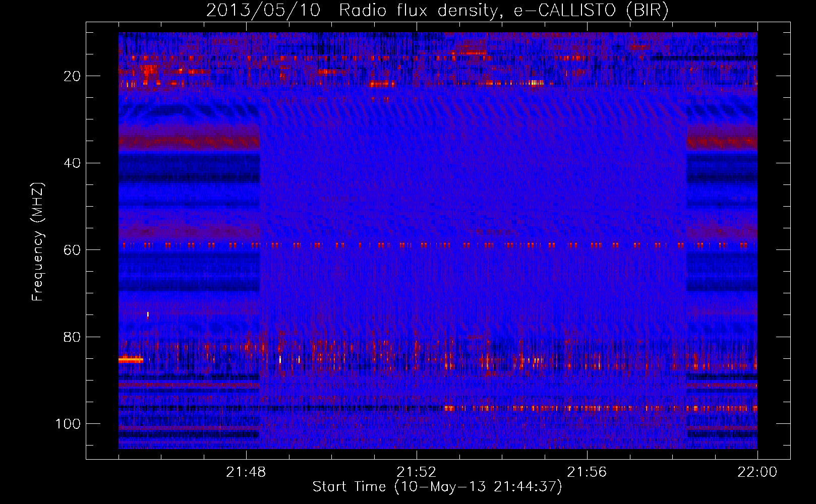Viewport: 816px width, 504px height.
Task: Select the date "2013/05/10" in the title
Action: tap(263, 11)
